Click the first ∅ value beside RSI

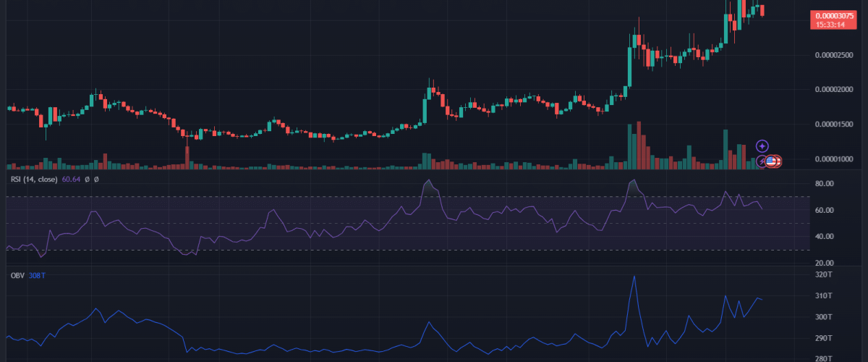87,179
